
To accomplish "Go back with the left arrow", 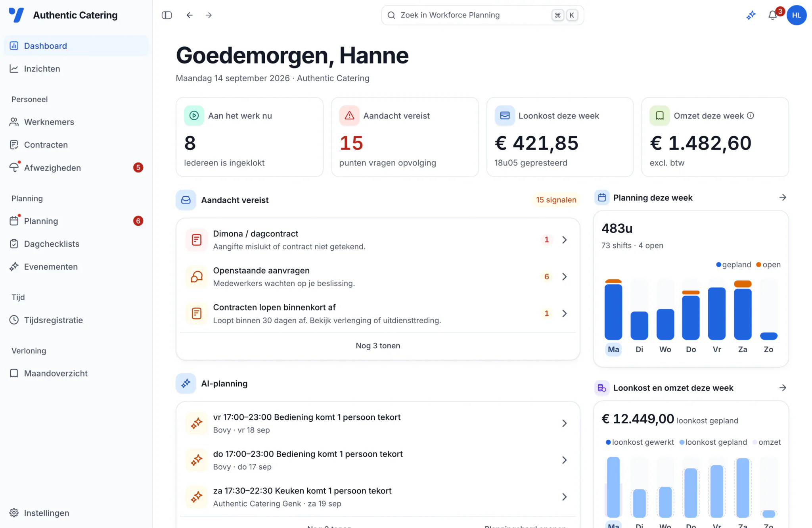I will point(190,15).
